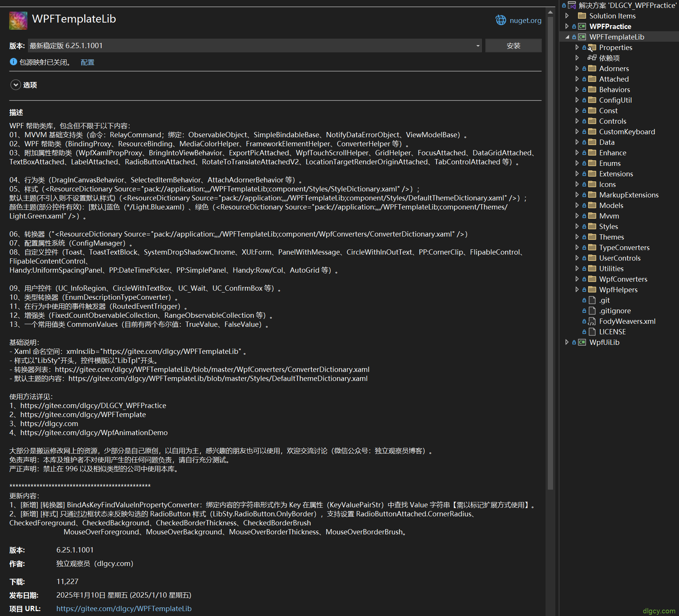Click the 描述 description heading

[x=16, y=112]
